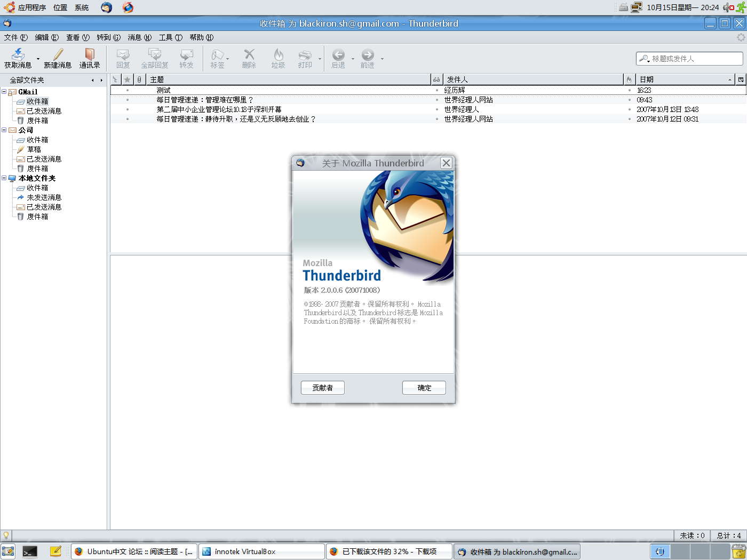Launch Thunderbird from top panel launcher
The width and height of the screenshot is (747, 560).
(x=106, y=7)
